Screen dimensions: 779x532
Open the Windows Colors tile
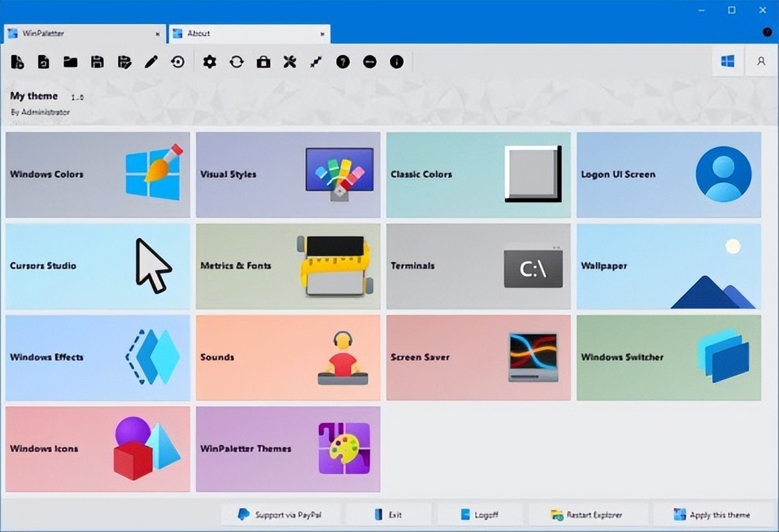click(98, 175)
